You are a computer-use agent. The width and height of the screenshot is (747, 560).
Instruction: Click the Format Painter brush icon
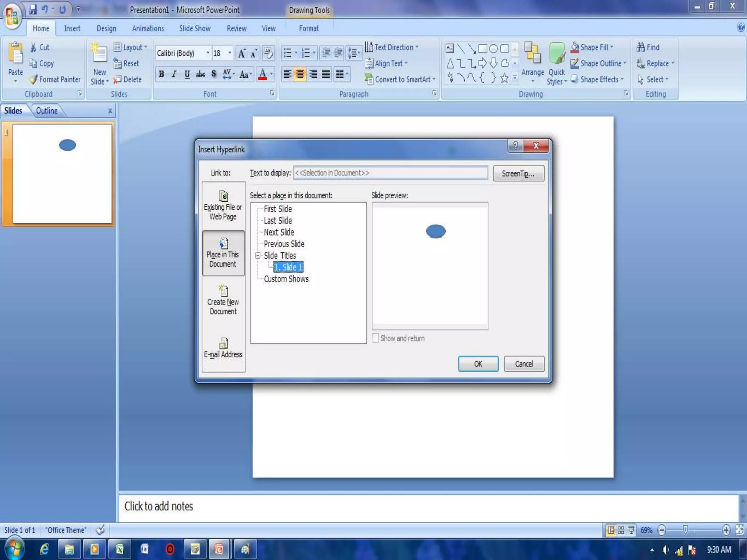[34, 79]
